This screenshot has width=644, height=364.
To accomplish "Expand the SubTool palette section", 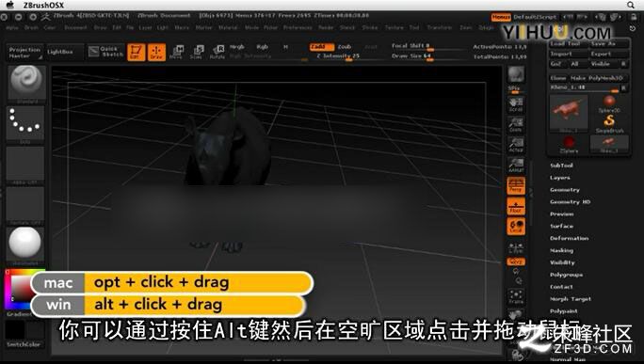I will point(561,166).
